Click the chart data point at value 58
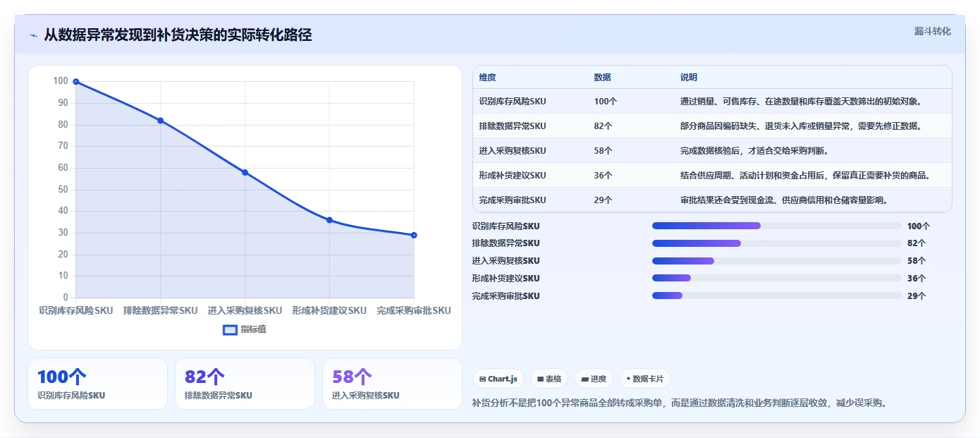This screenshot has width=980, height=438. click(x=245, y=172)
